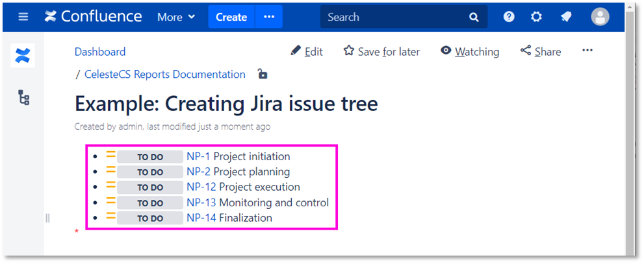This screenshot has width=644, height=264.
Task: Click TO DO status of NP-12
Action: tap(150, 187)
